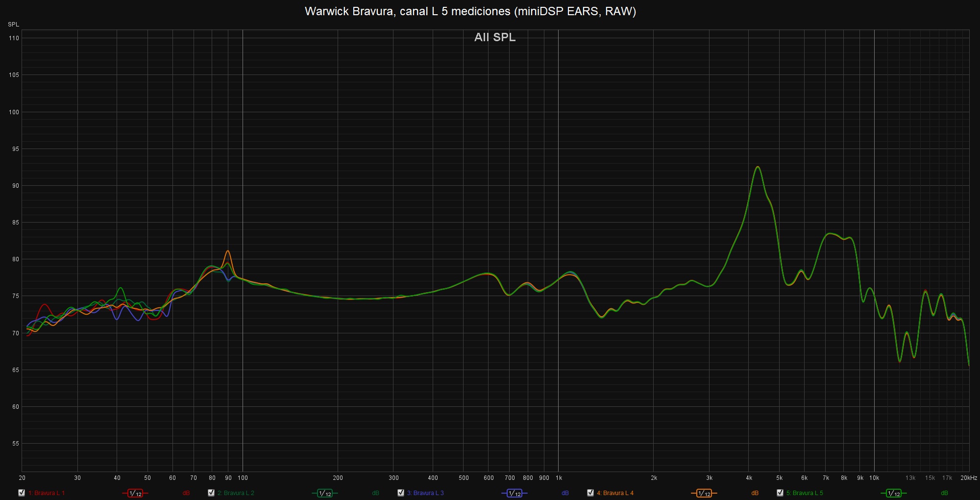The height and width of the screenshot is (500, 980).
Task: Untick the Bravura L 5 trace checkbox
Action: (780, 493)
